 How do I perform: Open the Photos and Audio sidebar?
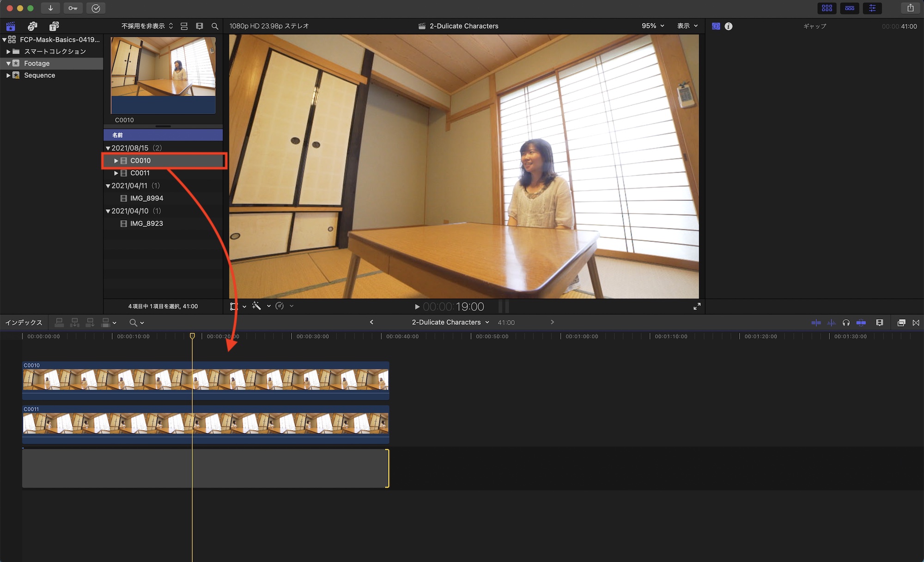(32, 26)
